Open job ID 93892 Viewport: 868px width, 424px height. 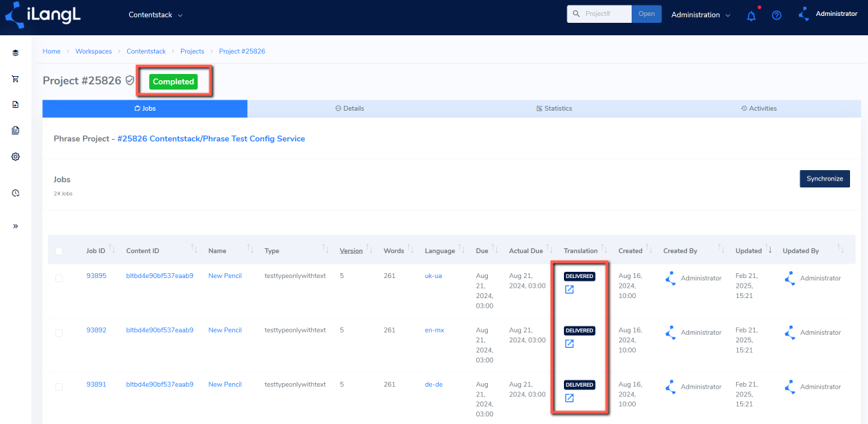point(96,330)
